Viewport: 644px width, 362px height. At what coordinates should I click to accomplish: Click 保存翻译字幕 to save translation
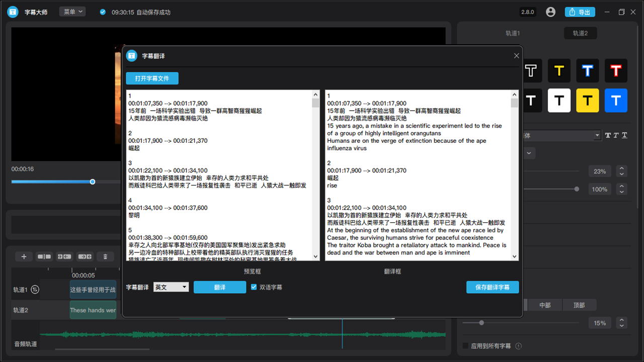(492, 287)
